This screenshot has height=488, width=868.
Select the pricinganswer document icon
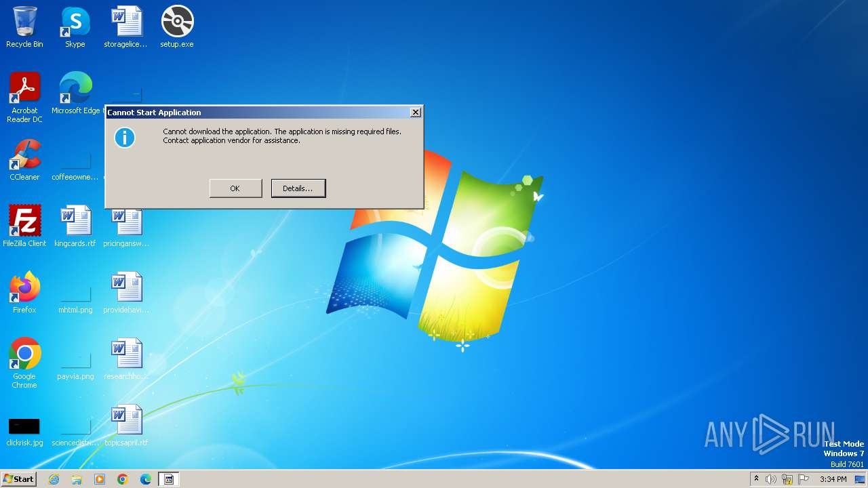pyautogui.click(x=126, y=226)
